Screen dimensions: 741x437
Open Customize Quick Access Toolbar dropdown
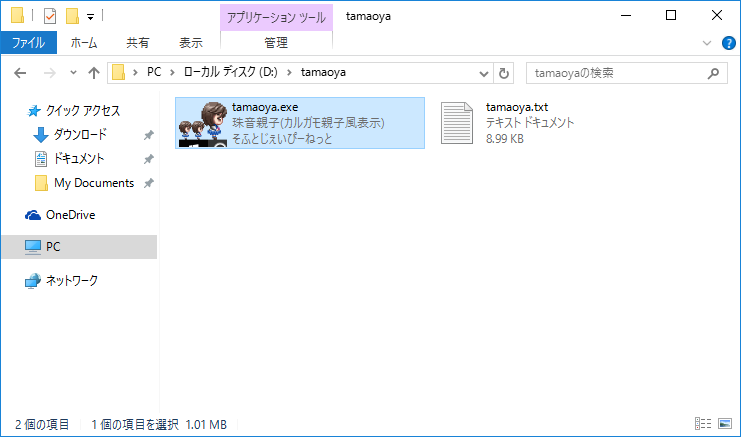coord(90,17)
